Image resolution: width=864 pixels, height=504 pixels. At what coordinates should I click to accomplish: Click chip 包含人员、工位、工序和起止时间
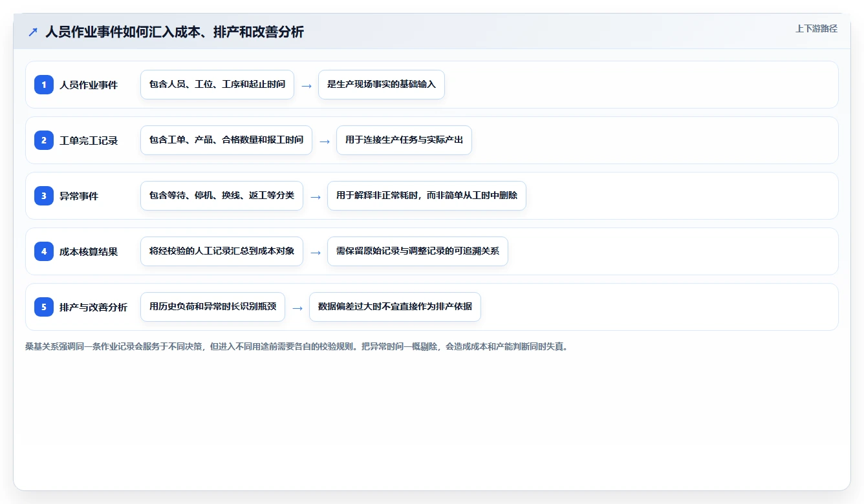[217, 85]
